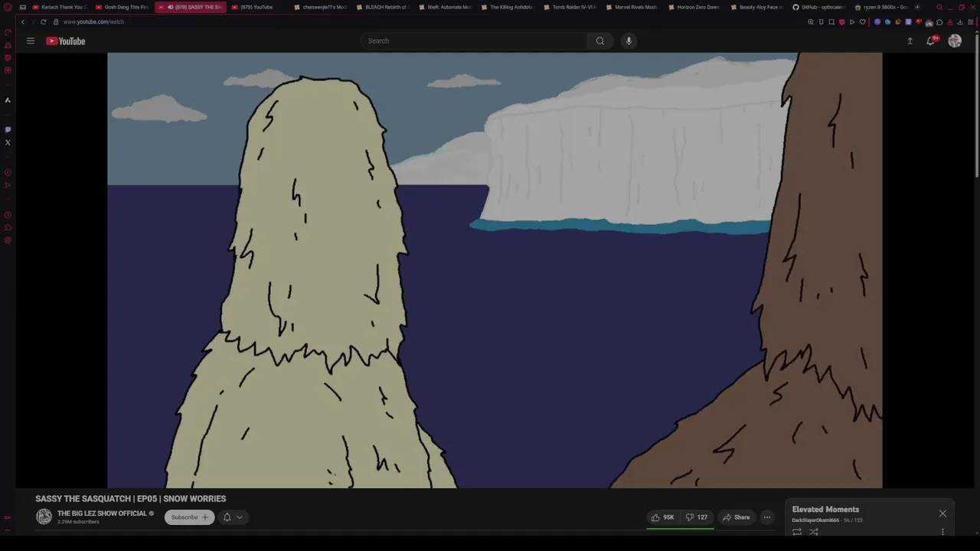Switch to NieR: Automata Mods tab
Image resolution: width=980 pixels, height=551 pixels.
(446, 7)
